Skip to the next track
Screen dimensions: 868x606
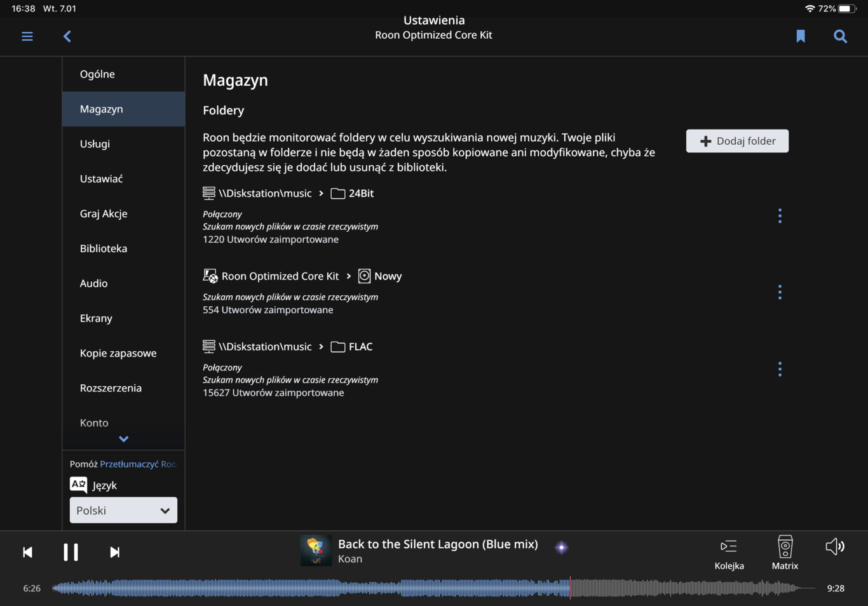tap(114, 552)
